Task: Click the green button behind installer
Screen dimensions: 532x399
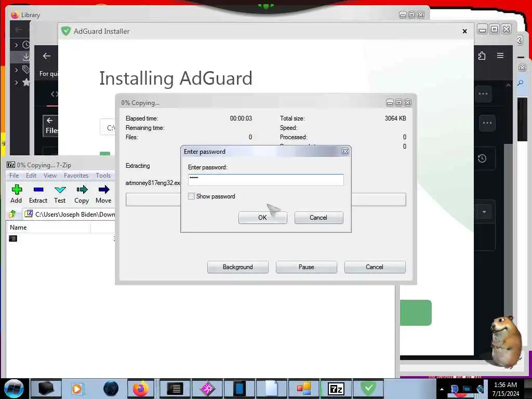Action: point(416,312)
